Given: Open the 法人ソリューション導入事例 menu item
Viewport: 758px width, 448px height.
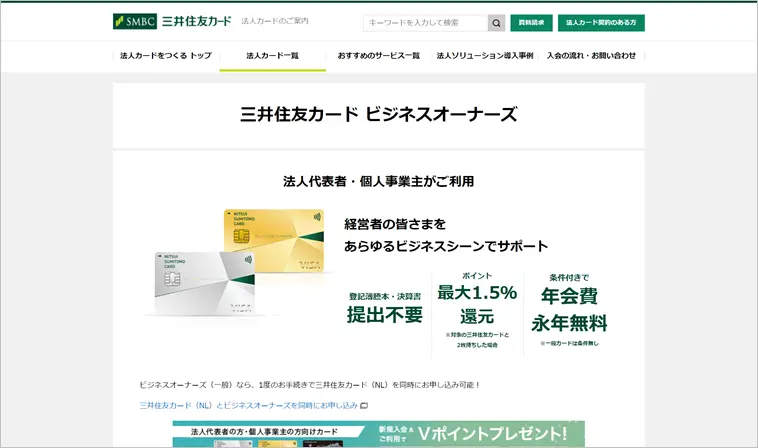Looking at the screenshot, I should 485,56.
